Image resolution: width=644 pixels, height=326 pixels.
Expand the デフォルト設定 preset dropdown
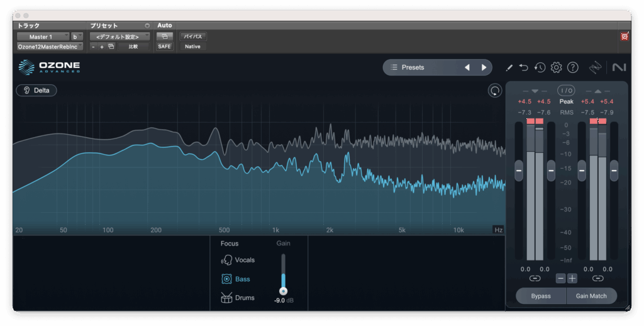pyautogui.click(x=119, y=37)
